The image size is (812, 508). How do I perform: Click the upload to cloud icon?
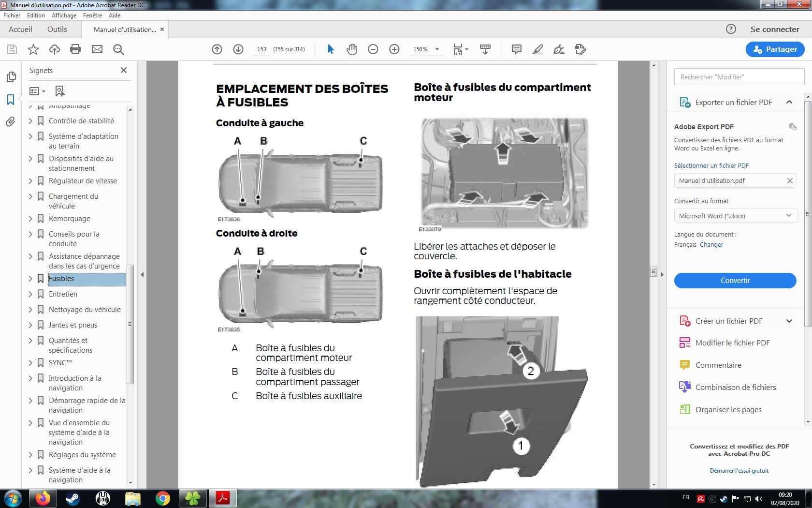(55, 49)
